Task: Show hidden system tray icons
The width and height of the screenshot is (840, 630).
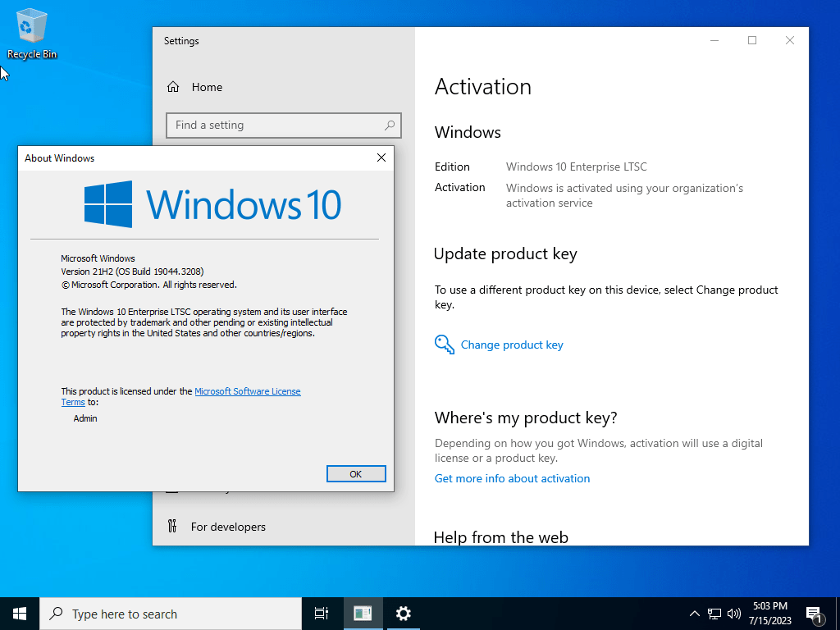Action: [694, 614]
